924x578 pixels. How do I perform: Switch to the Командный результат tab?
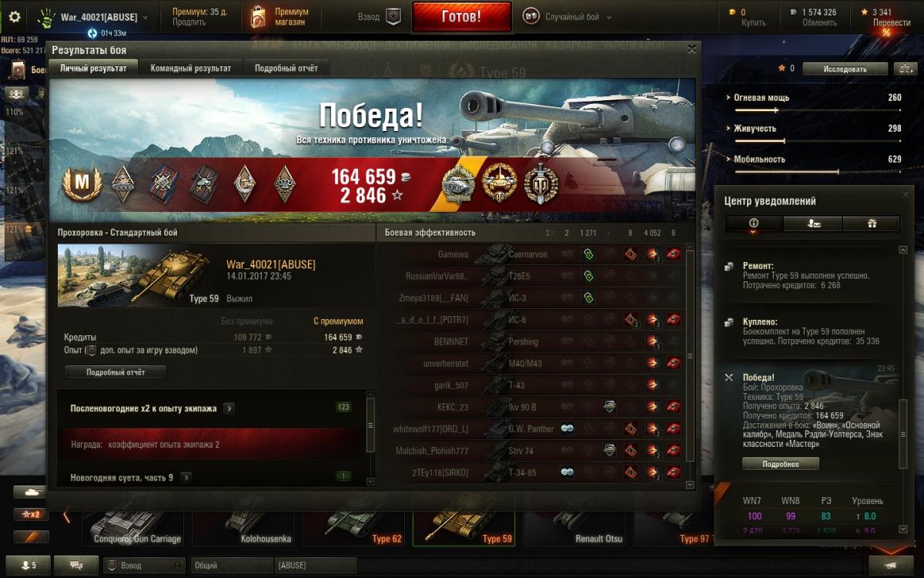tap(191, 68)
